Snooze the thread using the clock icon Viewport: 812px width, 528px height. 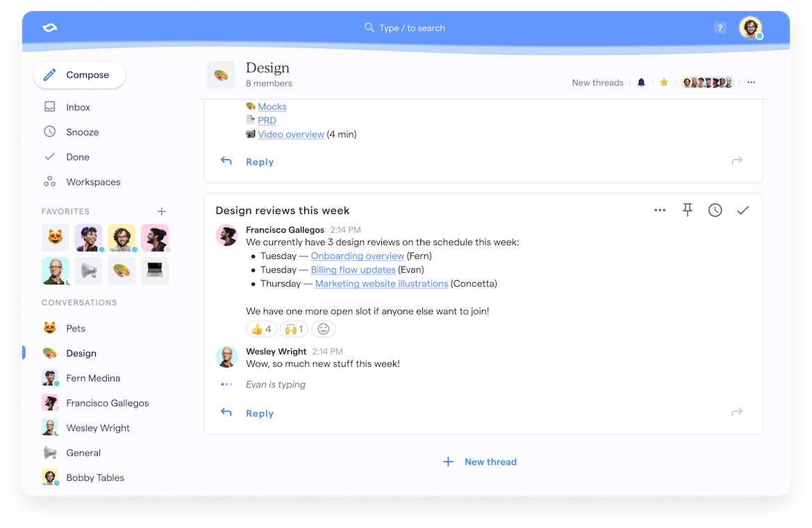[x=715, y=210]
